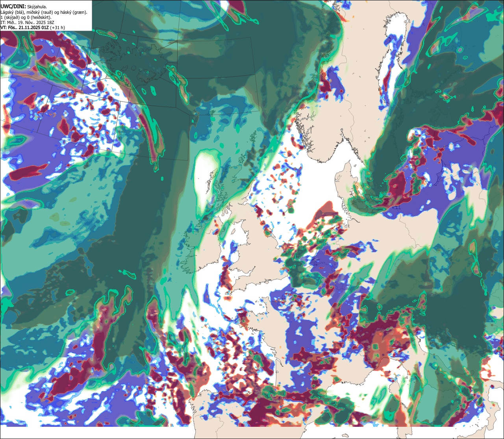Click the 'IT: Mið.. 19. Nóv.. 2025 18Z' line
The width and height of the screenshot is (504, 439).
coord(27,22)
